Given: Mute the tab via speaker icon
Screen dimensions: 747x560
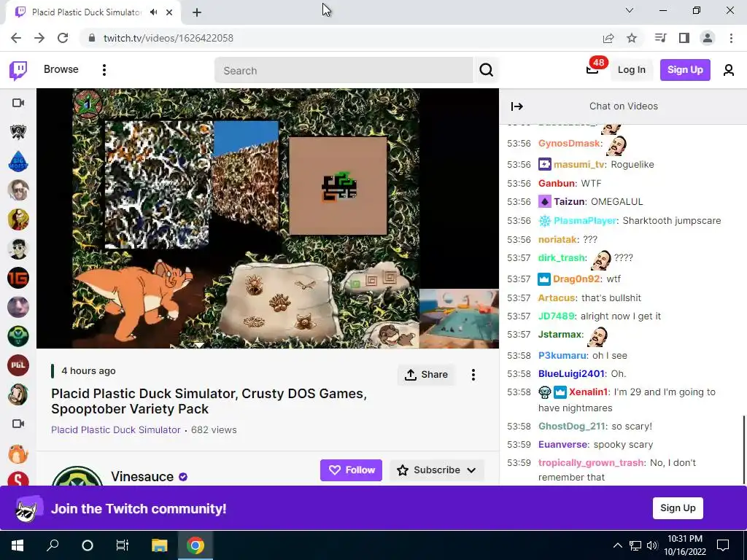Looking at the screenshot, I should pos(153,12).
